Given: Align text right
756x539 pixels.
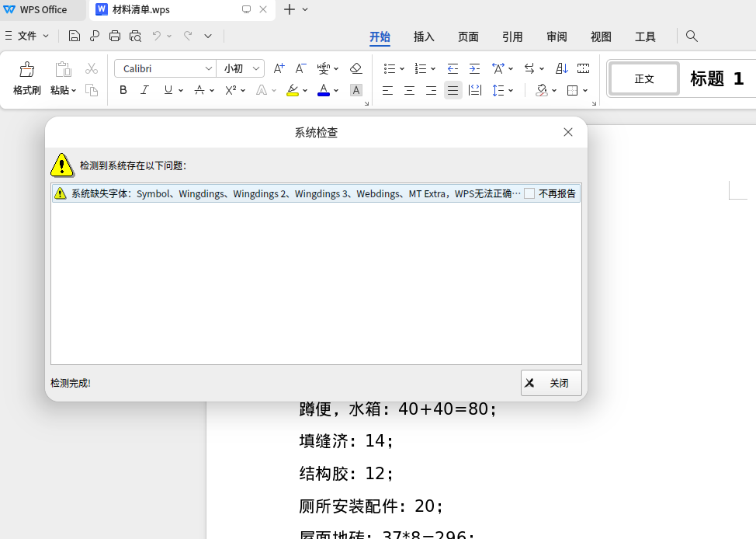Looking at the screenshot, I should [431, 90].
